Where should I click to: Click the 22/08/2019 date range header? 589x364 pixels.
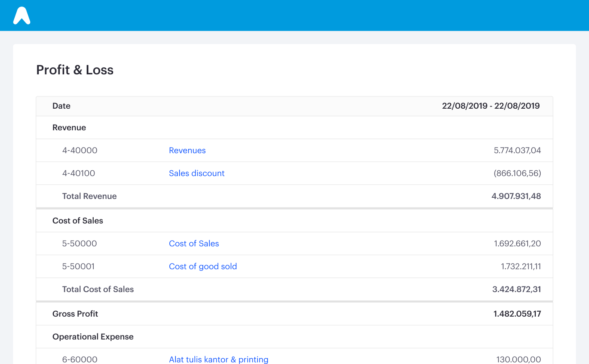[x=491, y=106]
